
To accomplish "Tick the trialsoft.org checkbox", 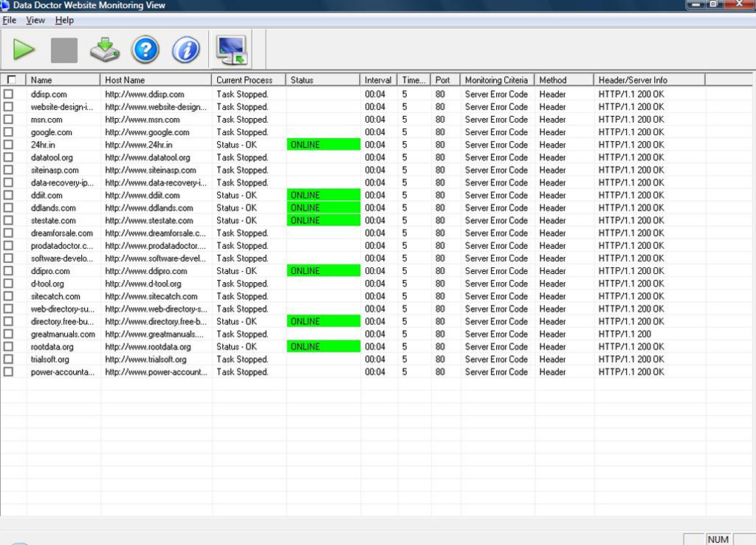I will pyautogui.click(x=8, y=360).
